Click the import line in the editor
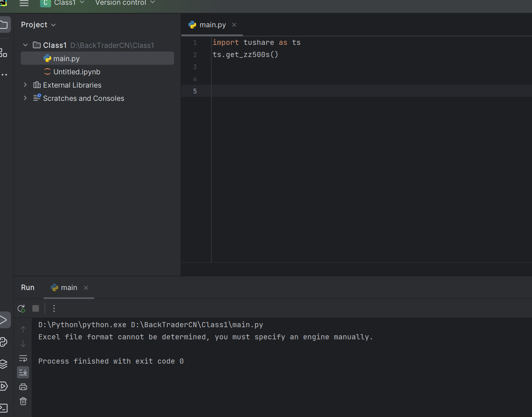The height and width of the screenshot is (417, 532). [x=257, y=43]
